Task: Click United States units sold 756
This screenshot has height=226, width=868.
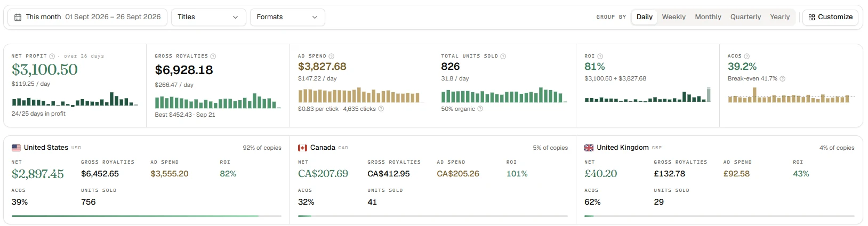Action: pyautogui.click(x=89, y=202)
